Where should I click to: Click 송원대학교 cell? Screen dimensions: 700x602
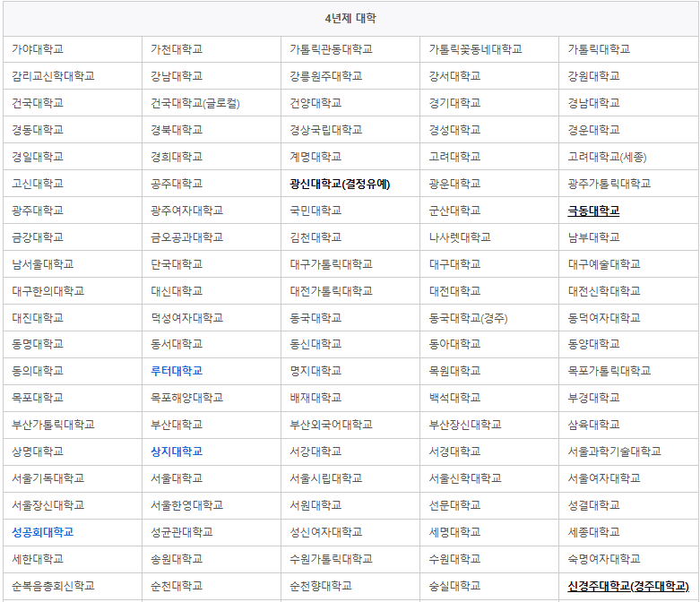pos(212,559)
